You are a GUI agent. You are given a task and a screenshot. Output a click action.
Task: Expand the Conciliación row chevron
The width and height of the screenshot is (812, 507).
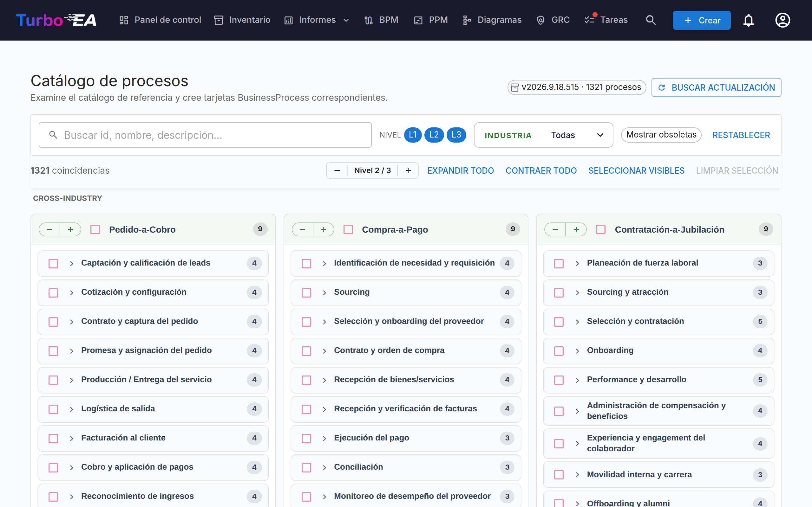(324, 467)
